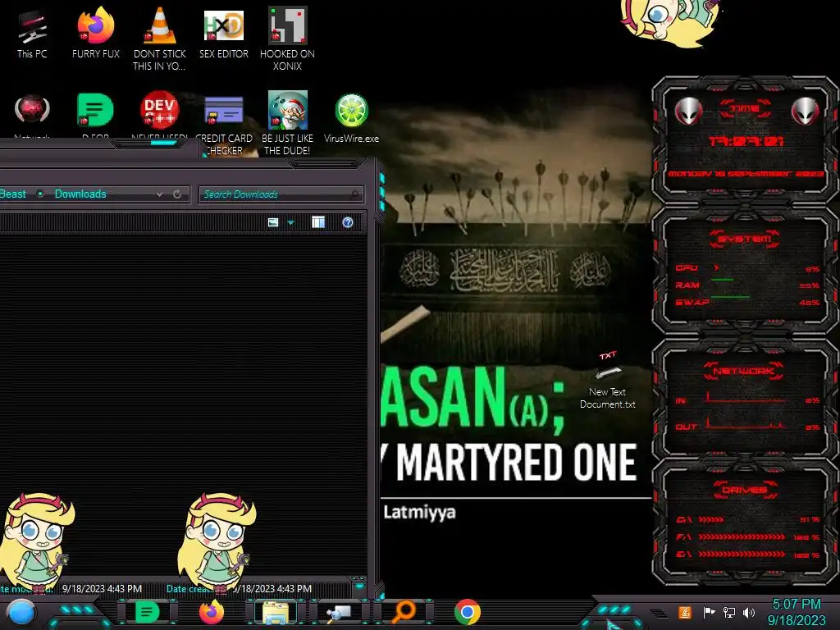Click the Start orb button
The height and width of the screenshot is (630, 840).
coord(21,612)
